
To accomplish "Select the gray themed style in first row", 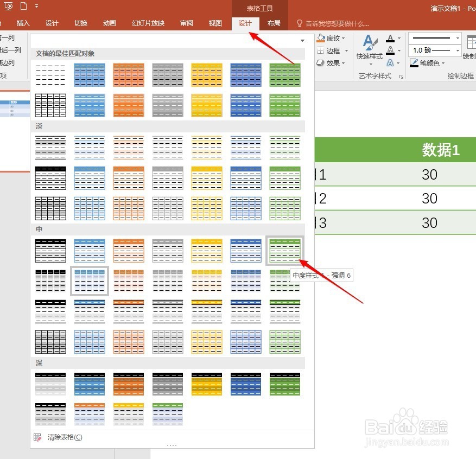I will coord(168,75).
